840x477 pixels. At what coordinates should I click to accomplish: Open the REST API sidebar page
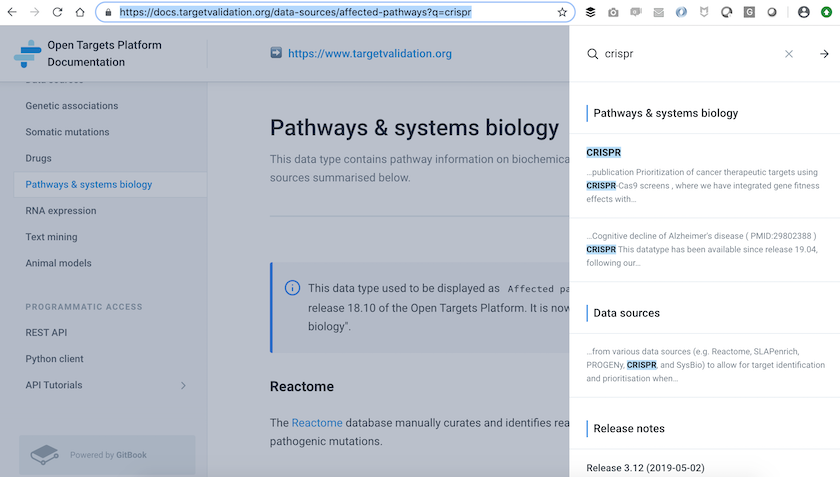46,332
